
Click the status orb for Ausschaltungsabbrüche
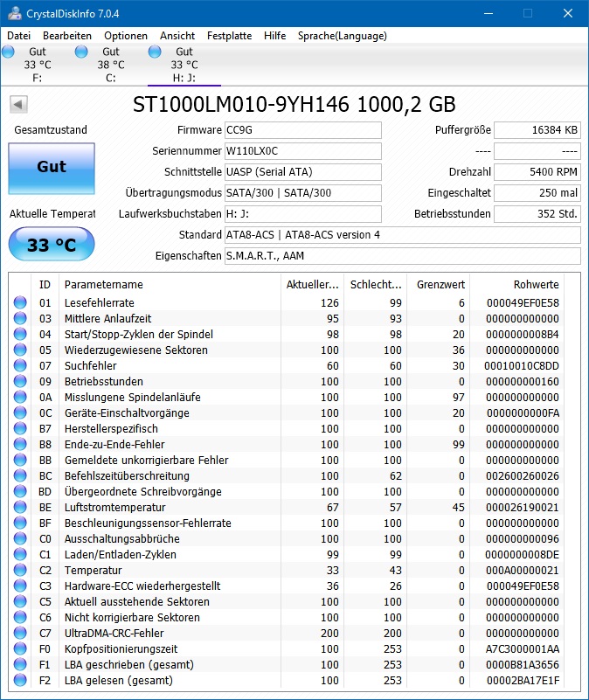[20, 539]
